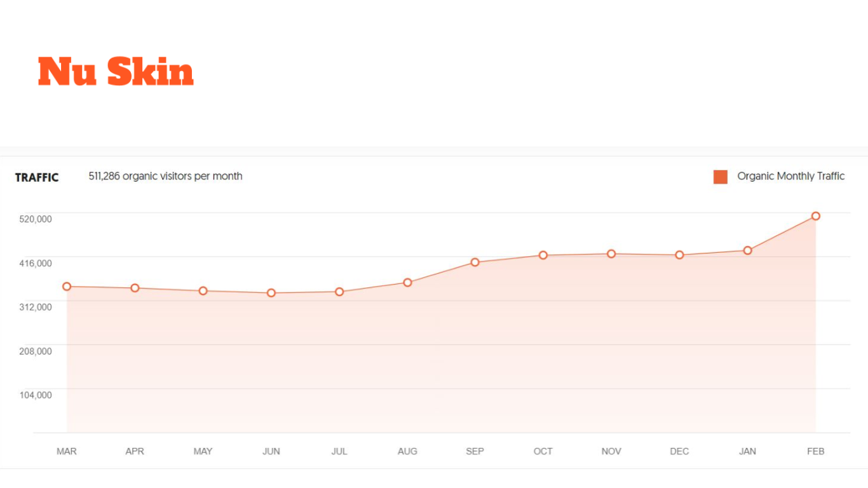Click the MAR label on x-axis
The height and width of the screenshot is (488, 868).
click(67, 451)
